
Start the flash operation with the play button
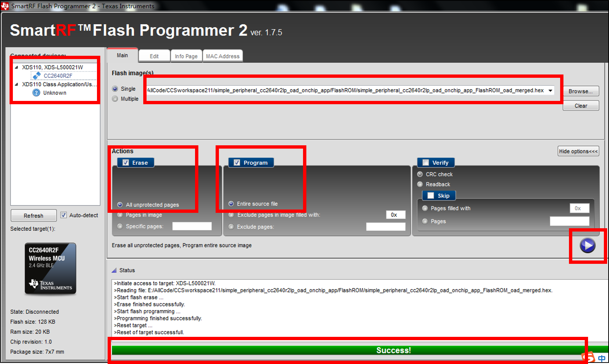coord(588,245)
